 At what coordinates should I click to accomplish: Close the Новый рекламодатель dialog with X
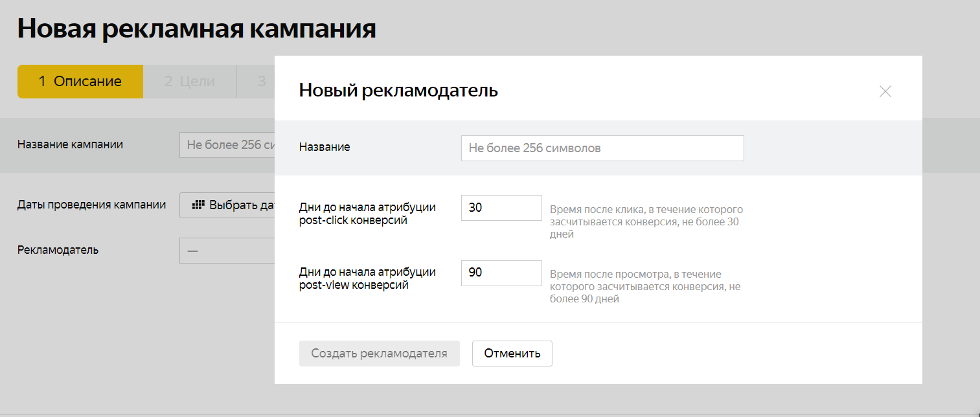click(885, 91)
